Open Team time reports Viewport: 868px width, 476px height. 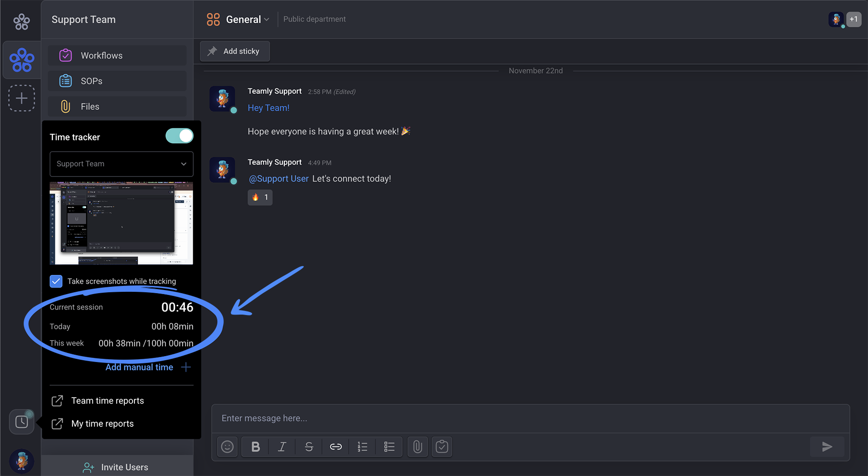(x=108, y=401)
